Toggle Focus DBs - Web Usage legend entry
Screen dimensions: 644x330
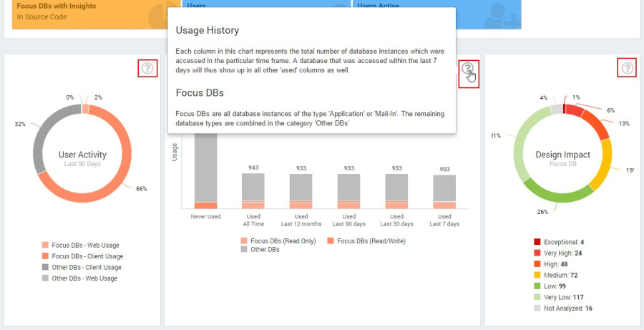click(80, 245)
